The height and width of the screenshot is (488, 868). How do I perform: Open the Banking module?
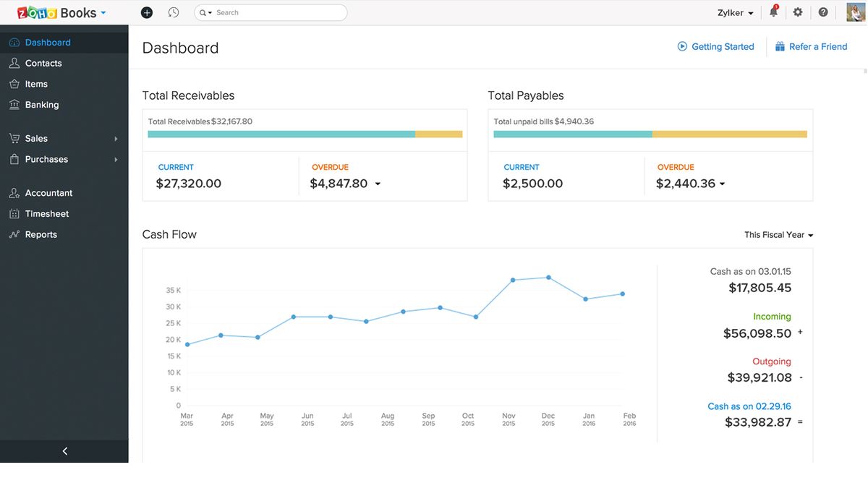tap(42, 104)
